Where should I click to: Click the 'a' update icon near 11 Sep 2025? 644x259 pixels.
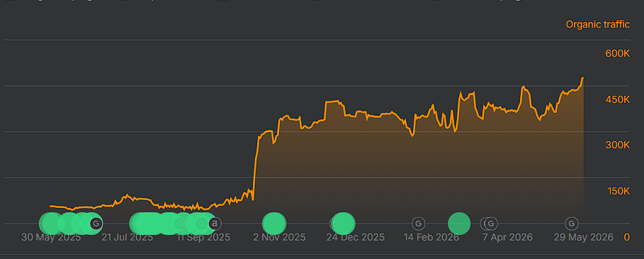pyautogui.click(x=215, y=224)
